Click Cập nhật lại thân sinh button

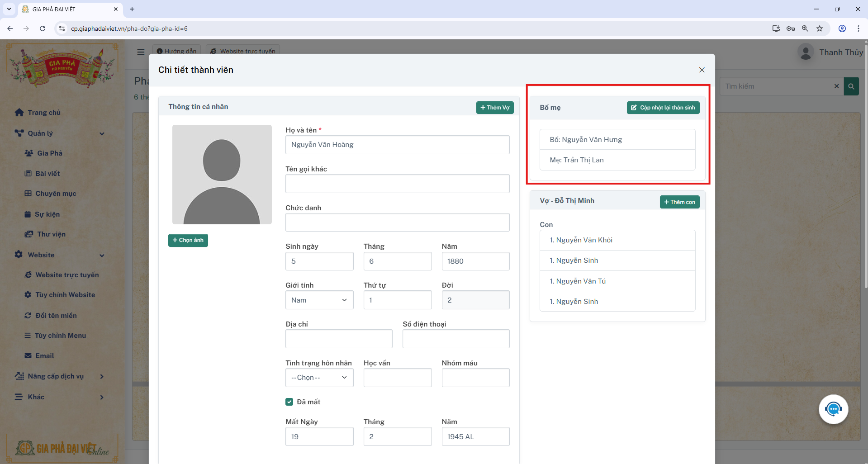point(663,108)
